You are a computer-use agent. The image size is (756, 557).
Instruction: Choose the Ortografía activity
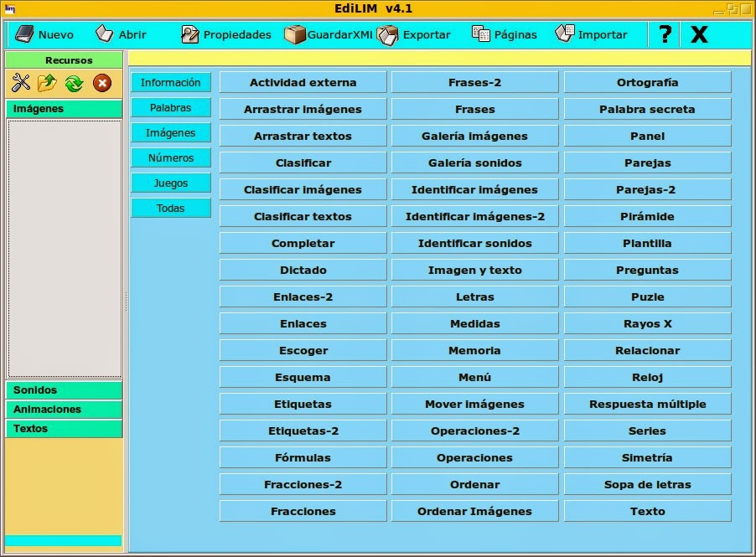[x=648, y=82]
